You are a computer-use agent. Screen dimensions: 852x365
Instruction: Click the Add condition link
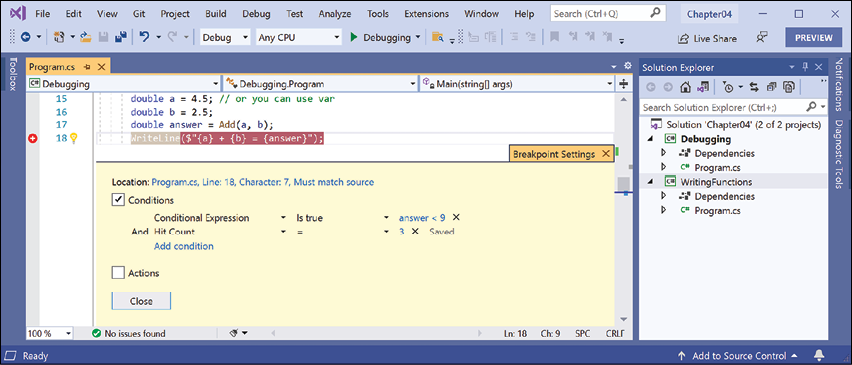184,246
